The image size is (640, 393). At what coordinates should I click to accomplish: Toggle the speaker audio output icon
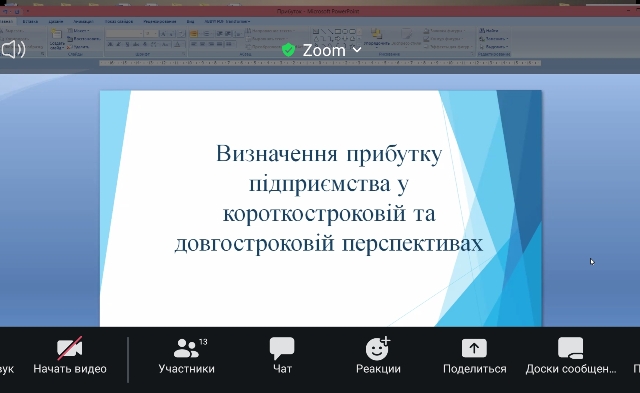click(x=13, y=49)
